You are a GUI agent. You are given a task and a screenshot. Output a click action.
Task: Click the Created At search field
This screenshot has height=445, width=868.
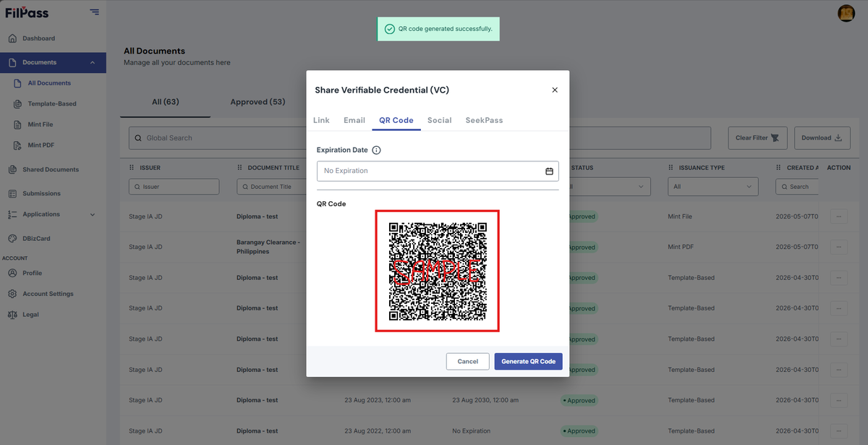pyautogui.click(x=798, y=187)
